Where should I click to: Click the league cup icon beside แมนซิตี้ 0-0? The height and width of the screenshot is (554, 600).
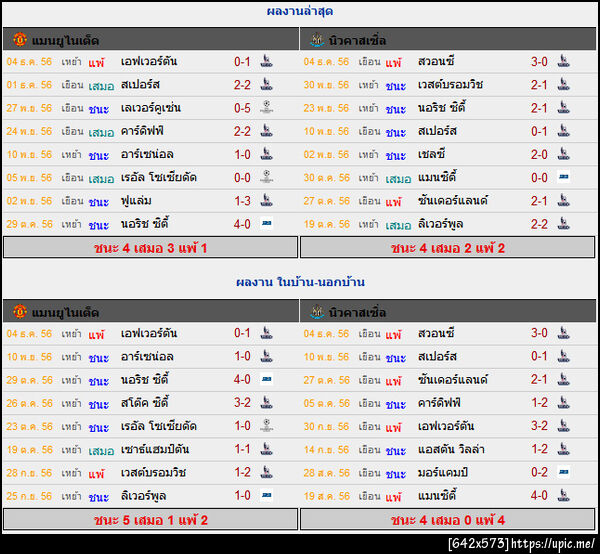point(563,176)
